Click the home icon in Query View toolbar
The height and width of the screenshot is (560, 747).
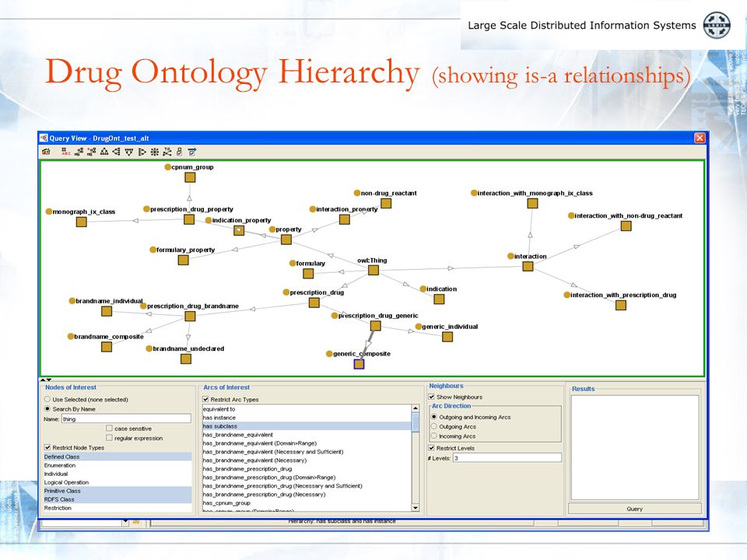(x=46, y=152)
